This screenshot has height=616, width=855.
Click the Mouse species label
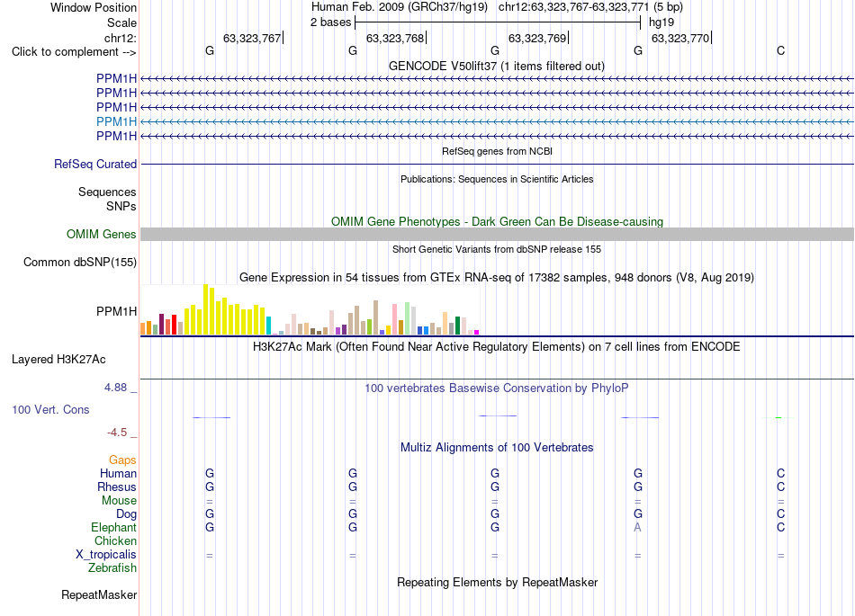click(x=119, y=501)
